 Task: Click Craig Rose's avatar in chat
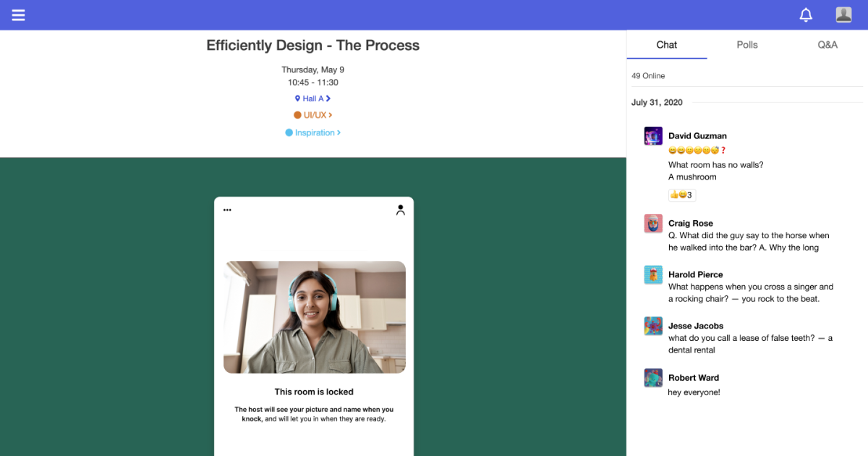point(652,223)
